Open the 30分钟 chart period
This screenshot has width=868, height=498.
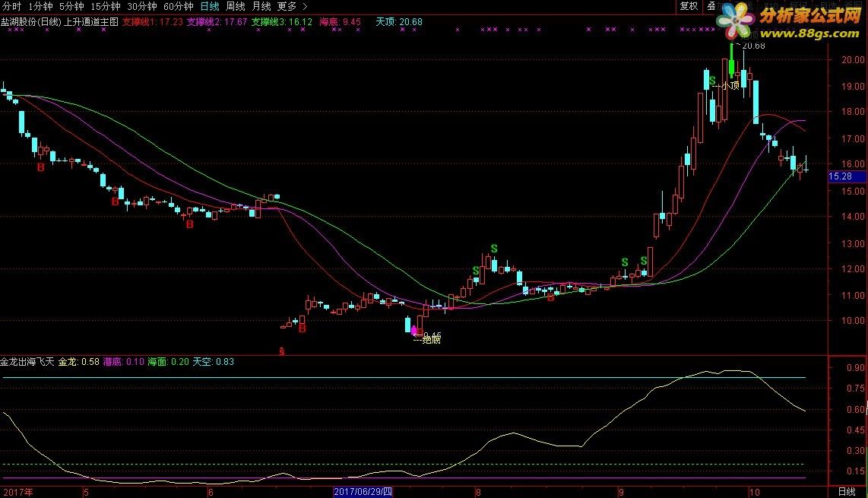tap(141, 7)
